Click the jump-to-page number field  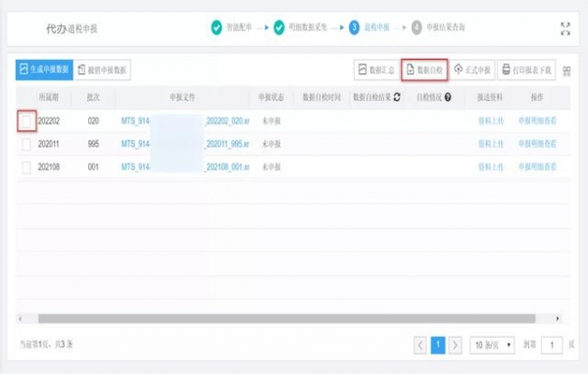(552, 346)
